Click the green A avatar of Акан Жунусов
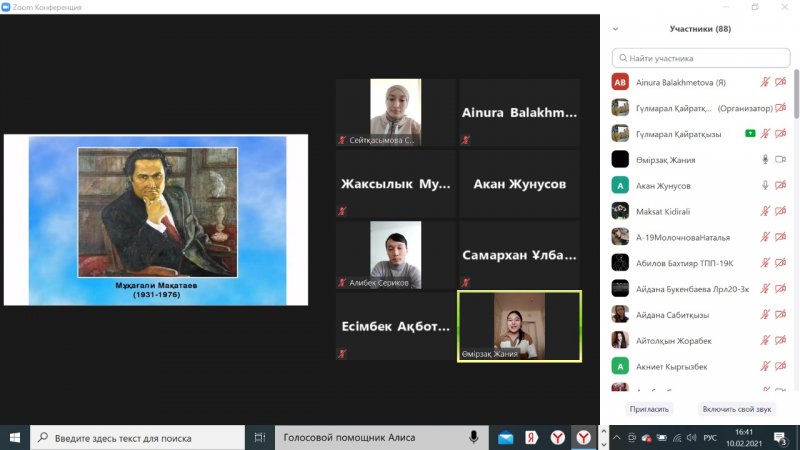 (620, 185)
